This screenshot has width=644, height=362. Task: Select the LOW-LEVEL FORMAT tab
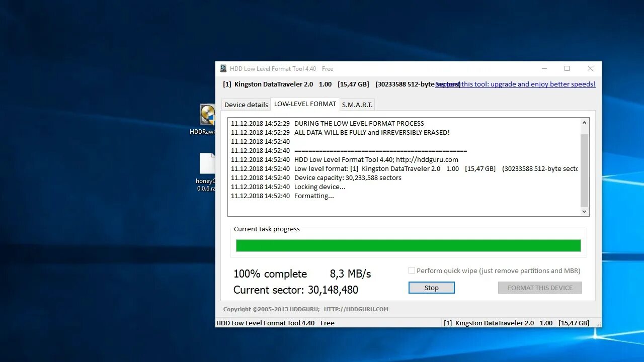click(x=305, y=104)
